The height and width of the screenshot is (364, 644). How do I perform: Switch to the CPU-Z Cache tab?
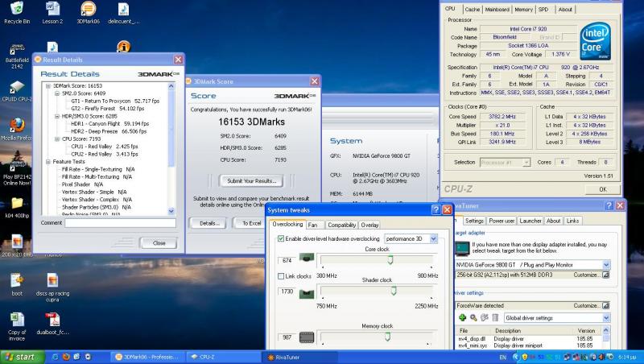(x=473, y=10)
